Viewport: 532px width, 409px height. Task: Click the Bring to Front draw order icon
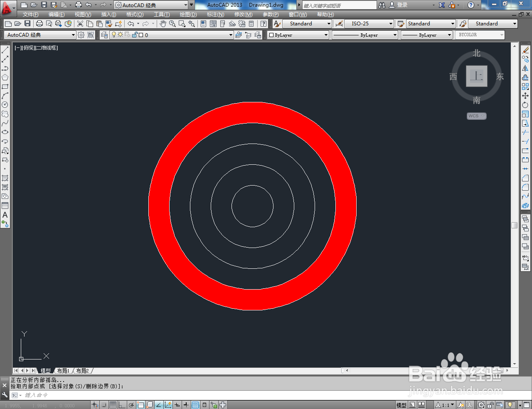(525, 219)
